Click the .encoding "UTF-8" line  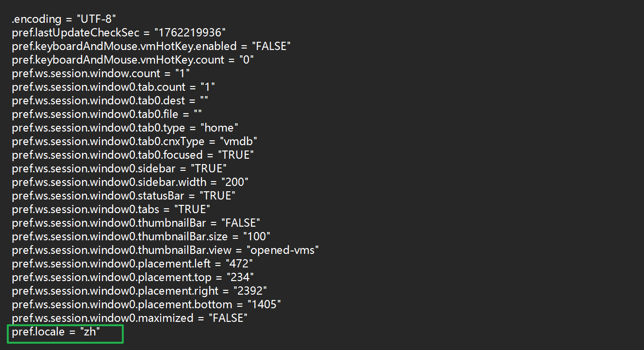(64, 19)
